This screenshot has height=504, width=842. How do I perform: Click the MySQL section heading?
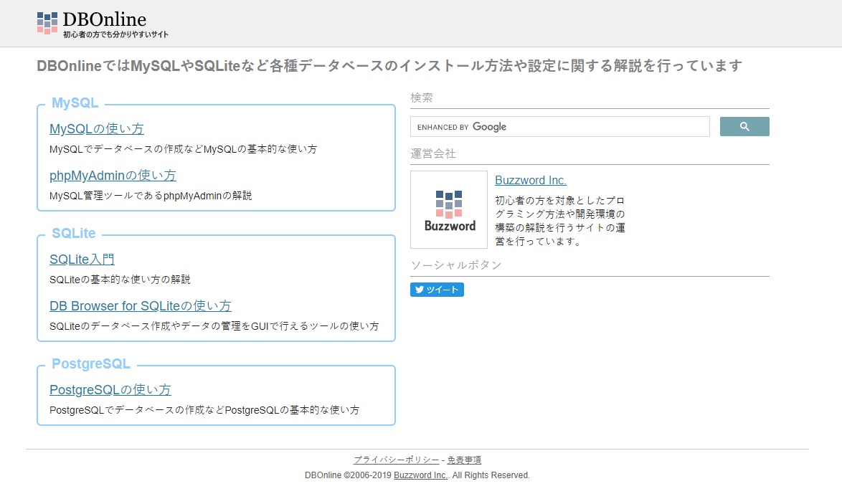click(x=75, y=103)
